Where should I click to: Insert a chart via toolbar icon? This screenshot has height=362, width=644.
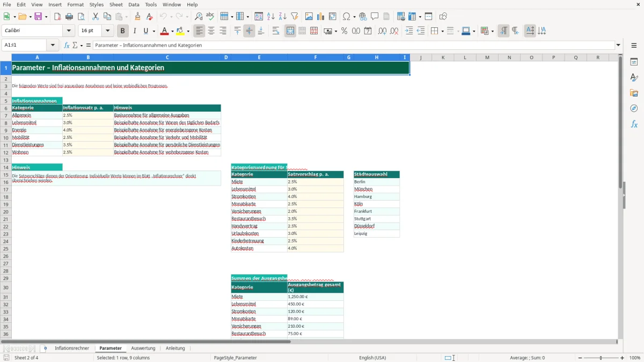321,17
